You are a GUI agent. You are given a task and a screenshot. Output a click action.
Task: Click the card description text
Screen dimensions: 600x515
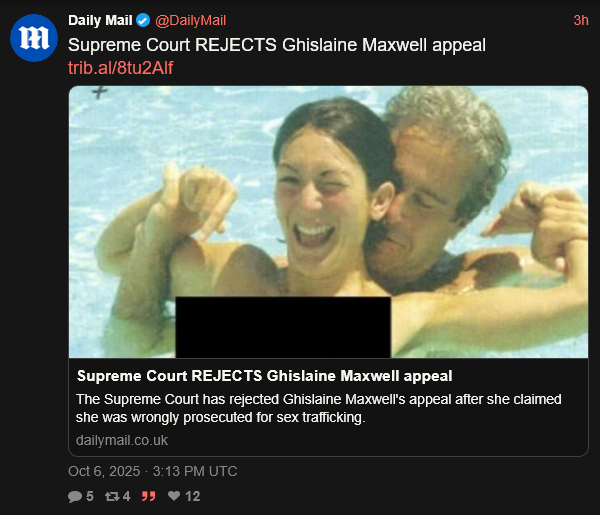coord(318,408)
